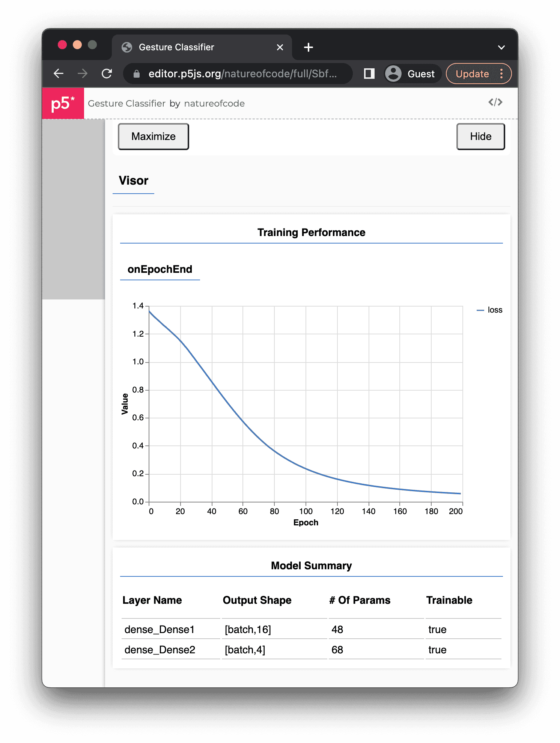Click the p5* logo

[x=63, y=104]
